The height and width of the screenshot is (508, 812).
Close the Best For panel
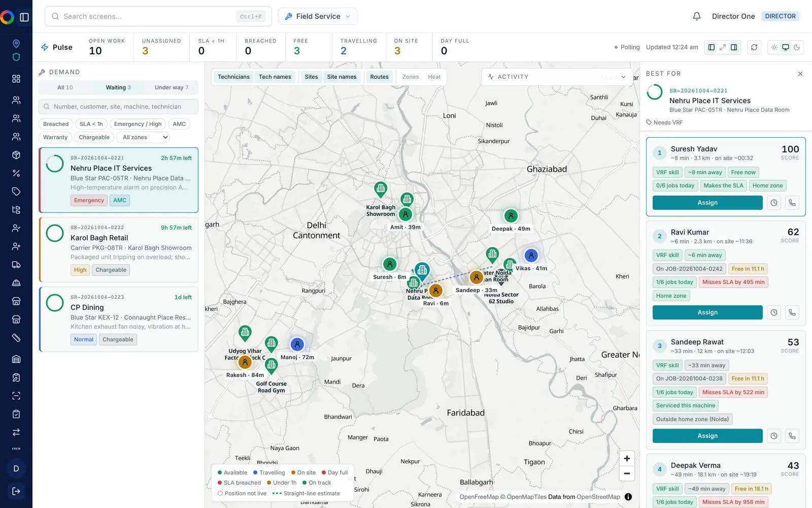800,74
